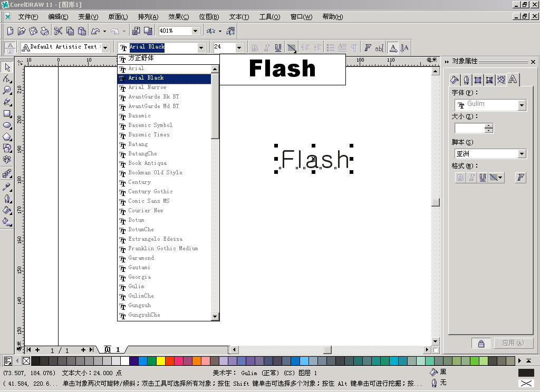Click the Import toolbar icon
This screenshot has width=540, height=392.
(136, 31)
